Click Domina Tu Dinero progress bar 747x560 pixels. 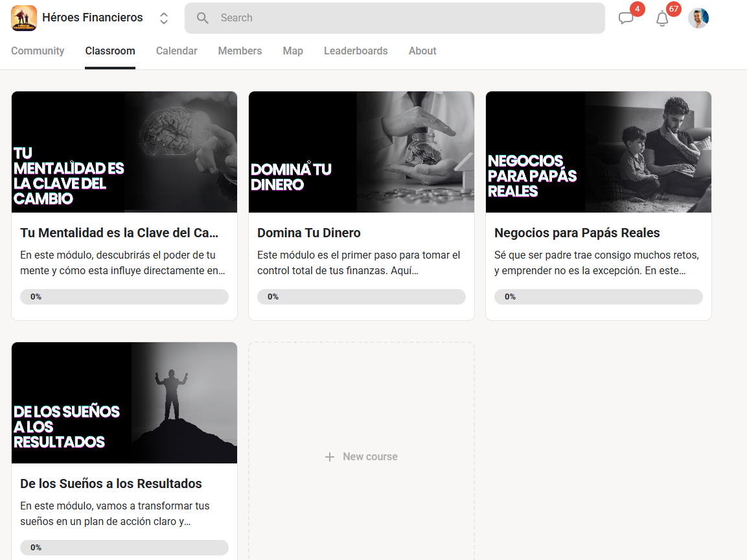362,297
